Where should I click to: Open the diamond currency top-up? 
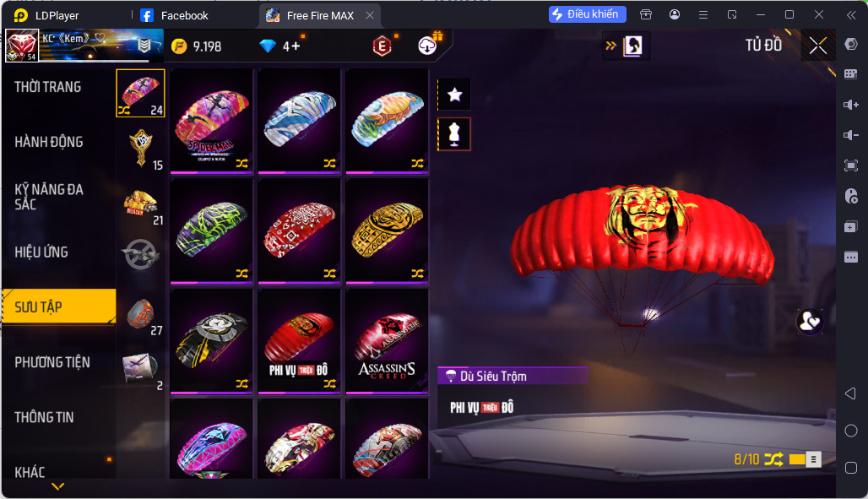click(x=280, y=46)
